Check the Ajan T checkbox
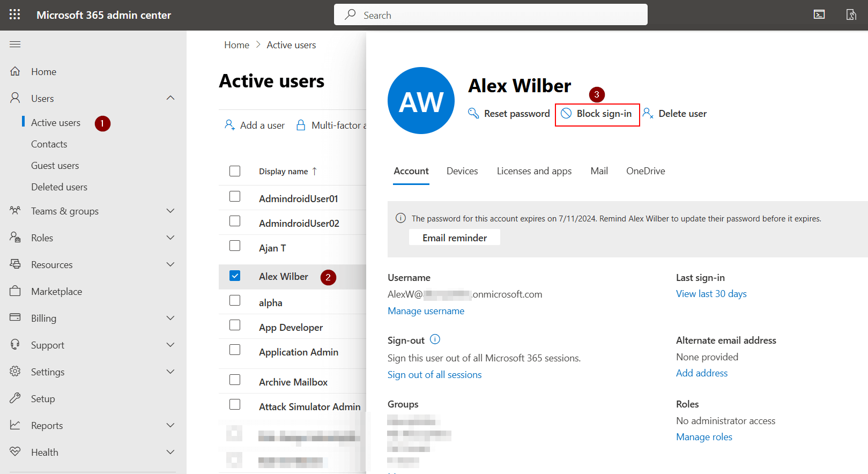Viewport: 868px width, 474px height. pos(235,246)
